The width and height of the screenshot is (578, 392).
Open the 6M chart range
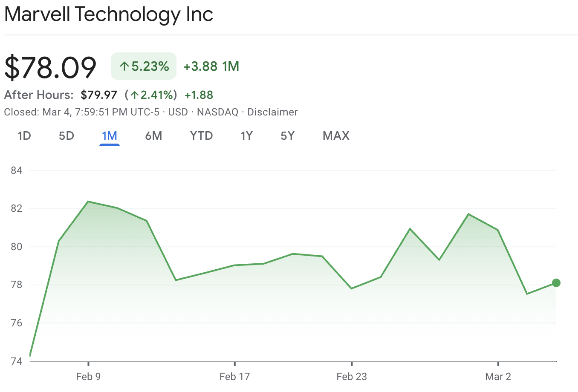[153, 136]
